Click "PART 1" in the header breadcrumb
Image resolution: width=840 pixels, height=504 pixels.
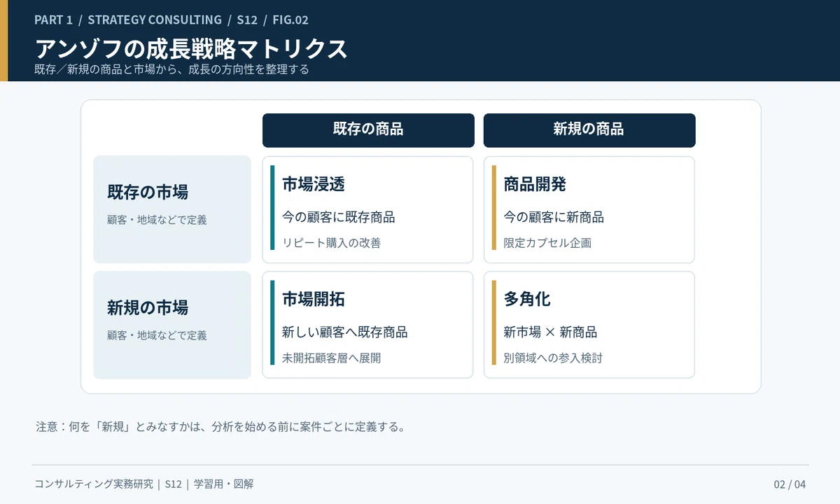tap(53, 20)
